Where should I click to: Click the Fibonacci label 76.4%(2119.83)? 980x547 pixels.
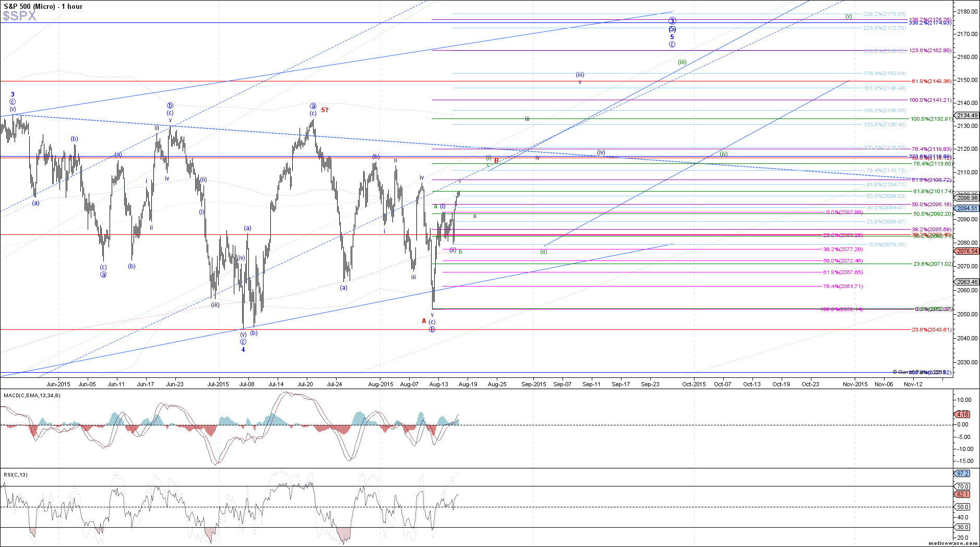(x=931, y=149)
